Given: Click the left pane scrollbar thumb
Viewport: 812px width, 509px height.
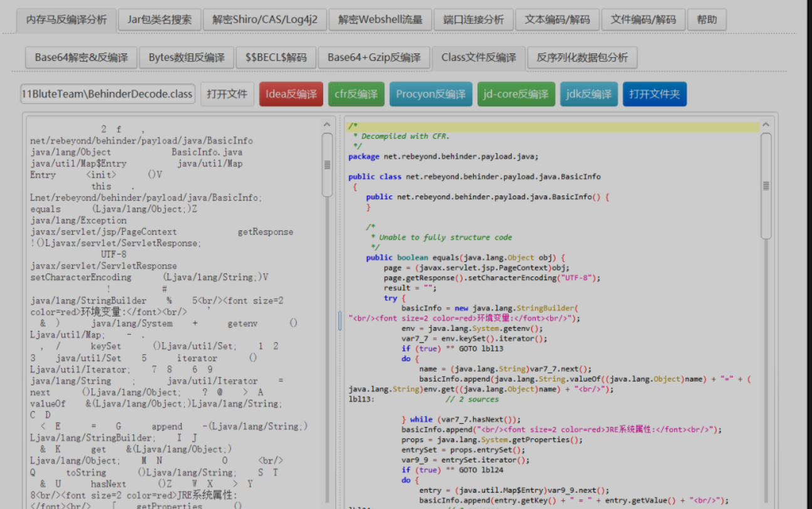Looking at the screenshot, I should click(327, 164).
